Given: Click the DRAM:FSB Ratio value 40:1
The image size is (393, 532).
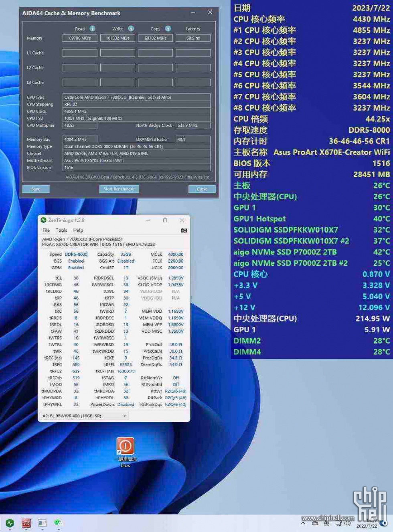Looking at the screenshot, I should (193, 140).
